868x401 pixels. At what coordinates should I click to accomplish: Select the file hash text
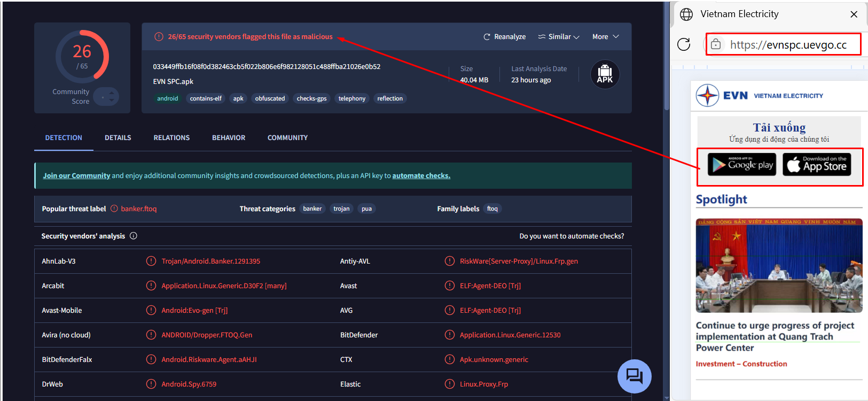267,67
